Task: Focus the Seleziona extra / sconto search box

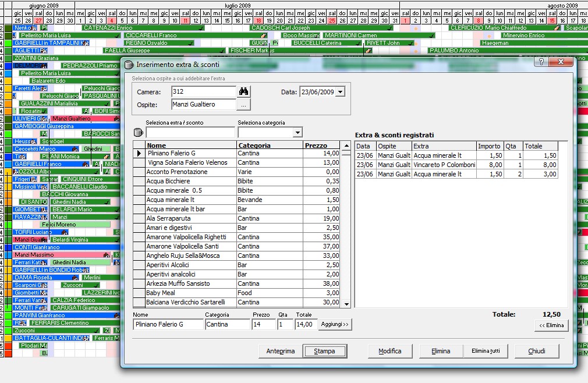Action: click(190, 132)
